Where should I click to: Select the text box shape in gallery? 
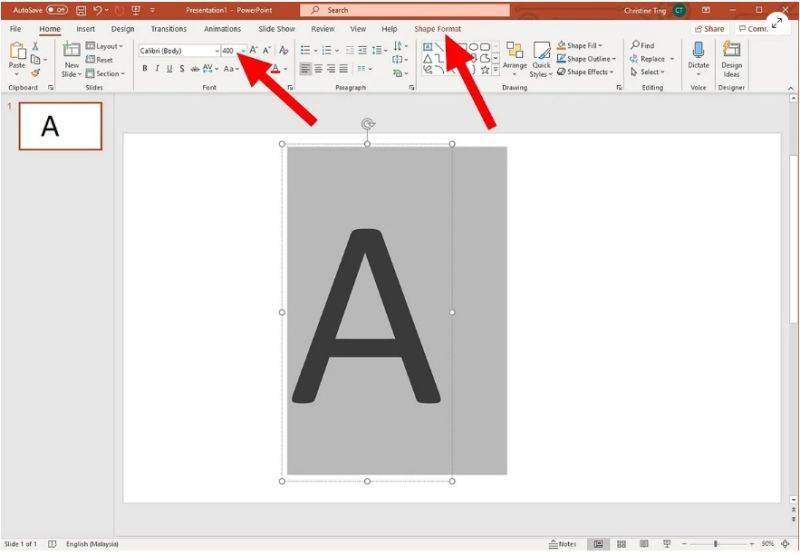tap(428, 47)
